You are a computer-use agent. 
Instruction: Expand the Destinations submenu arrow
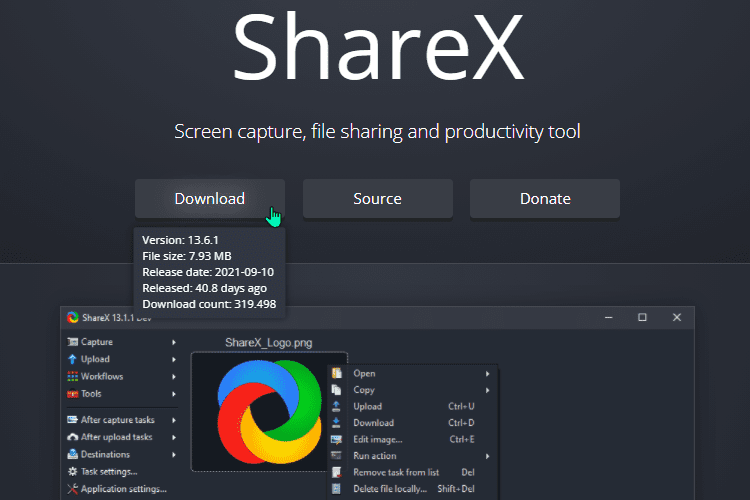[x=174, y=455]
